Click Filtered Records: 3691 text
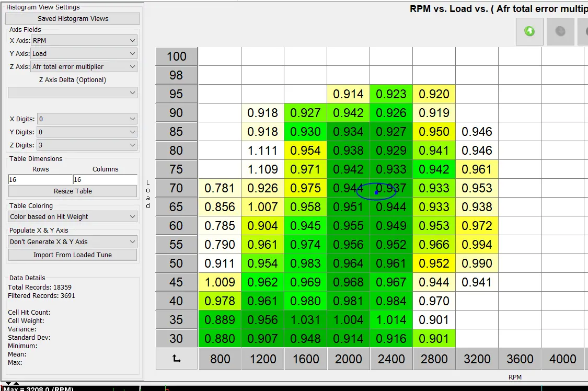The height and width of the screenshot is (391, 588). click(41, 296)
